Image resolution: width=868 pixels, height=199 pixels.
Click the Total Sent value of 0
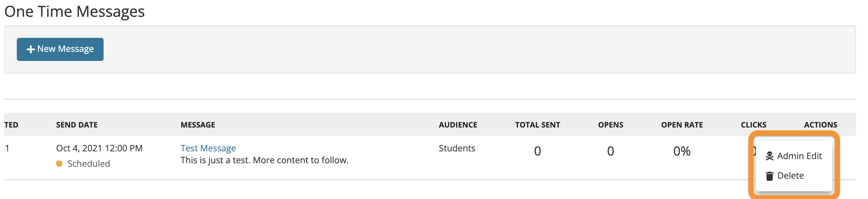(538, 151)
